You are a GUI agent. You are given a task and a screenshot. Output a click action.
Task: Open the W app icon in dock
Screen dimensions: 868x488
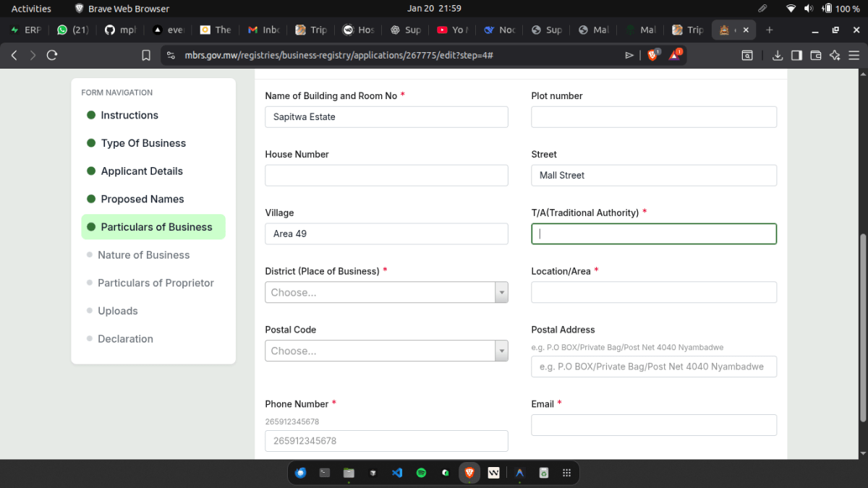point(494,473)
